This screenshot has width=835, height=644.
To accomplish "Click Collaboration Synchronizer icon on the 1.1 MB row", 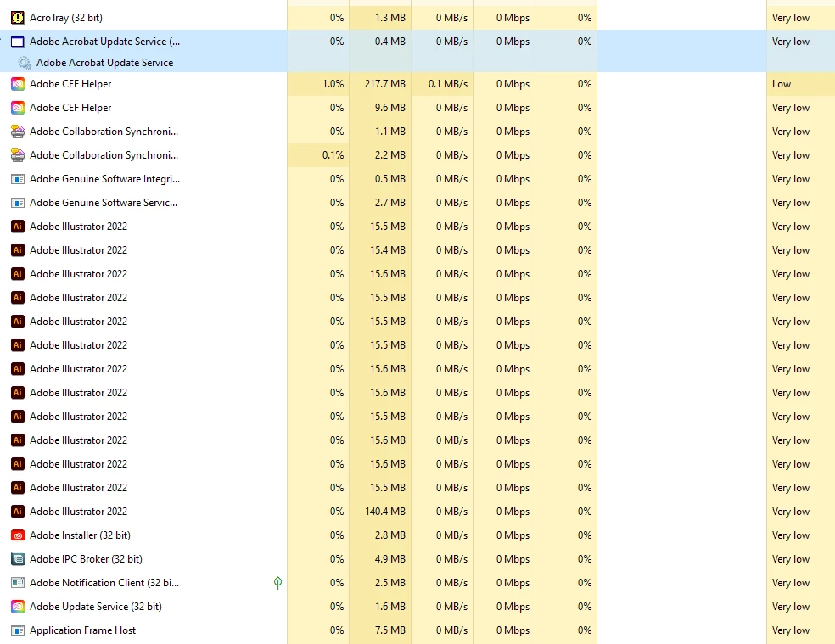I will tap(18, 132).
